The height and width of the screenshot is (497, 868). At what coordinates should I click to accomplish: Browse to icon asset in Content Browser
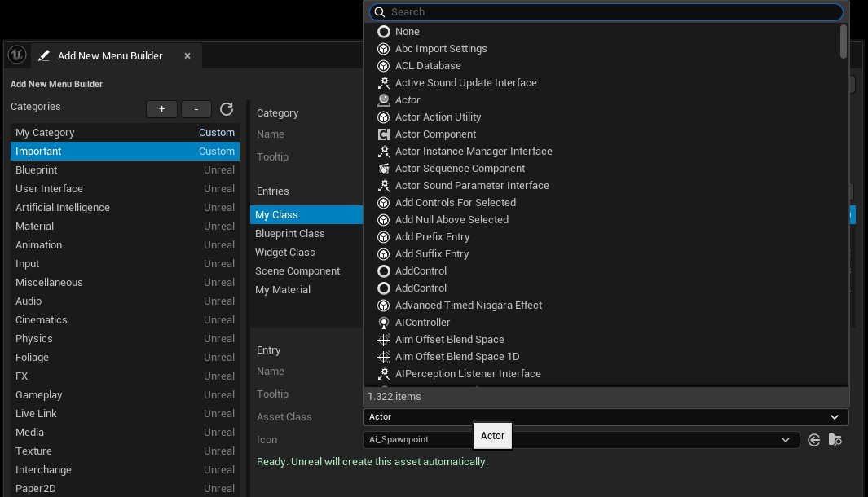pos(835,440)
